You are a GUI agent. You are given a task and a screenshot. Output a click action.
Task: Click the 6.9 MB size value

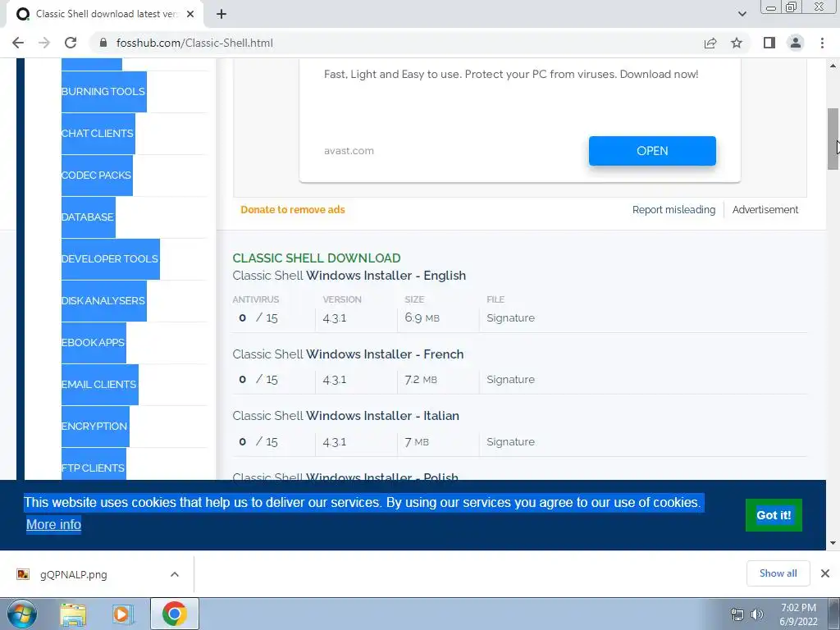(422, 317)
